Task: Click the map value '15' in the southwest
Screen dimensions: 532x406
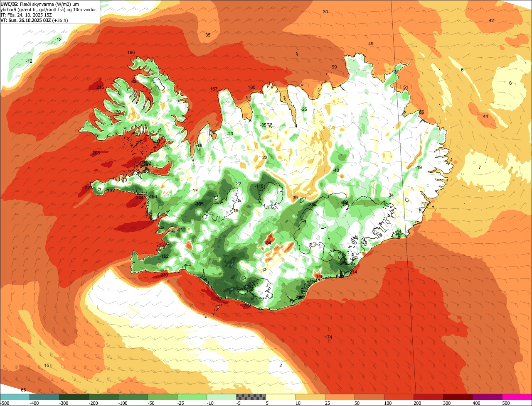Action: (47, 365)
